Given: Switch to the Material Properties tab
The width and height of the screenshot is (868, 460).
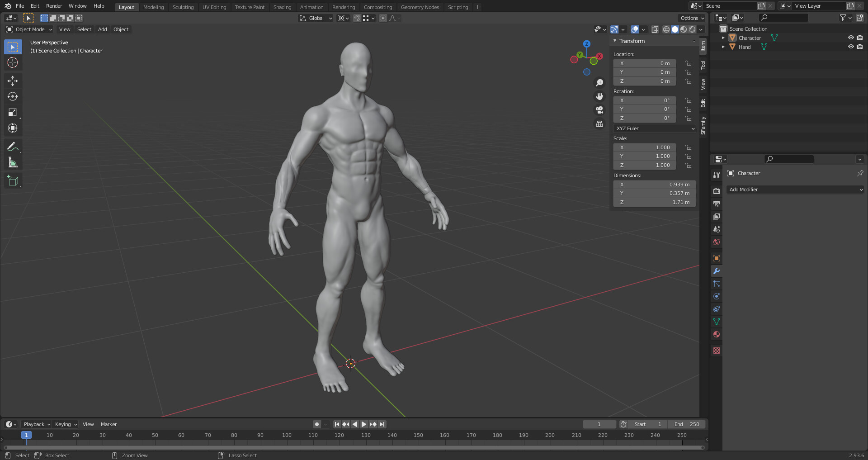Looking at the screenshot, I should [x=717, y=334].
